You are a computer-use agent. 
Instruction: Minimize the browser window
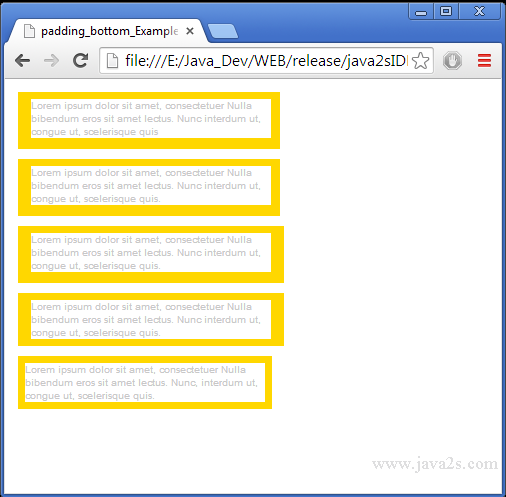[421, 12]
